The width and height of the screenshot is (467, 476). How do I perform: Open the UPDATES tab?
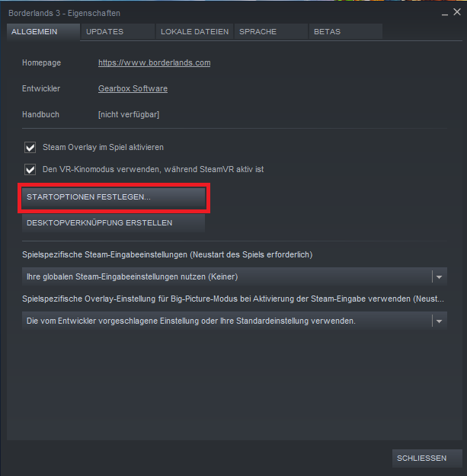tap(118, 31)
